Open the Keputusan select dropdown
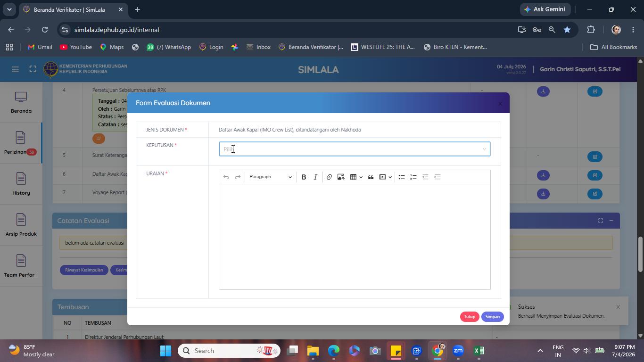The image size is (644, 362). pyautogui.click(x=355, y=149)
